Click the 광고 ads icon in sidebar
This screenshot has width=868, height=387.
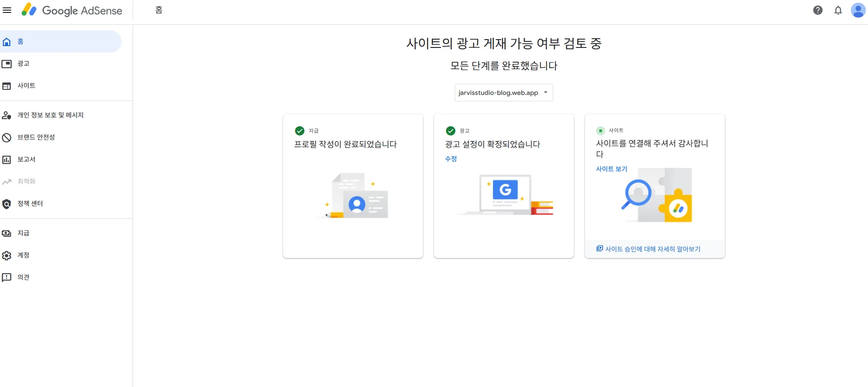pyautogui.click(x=6, y=64)
